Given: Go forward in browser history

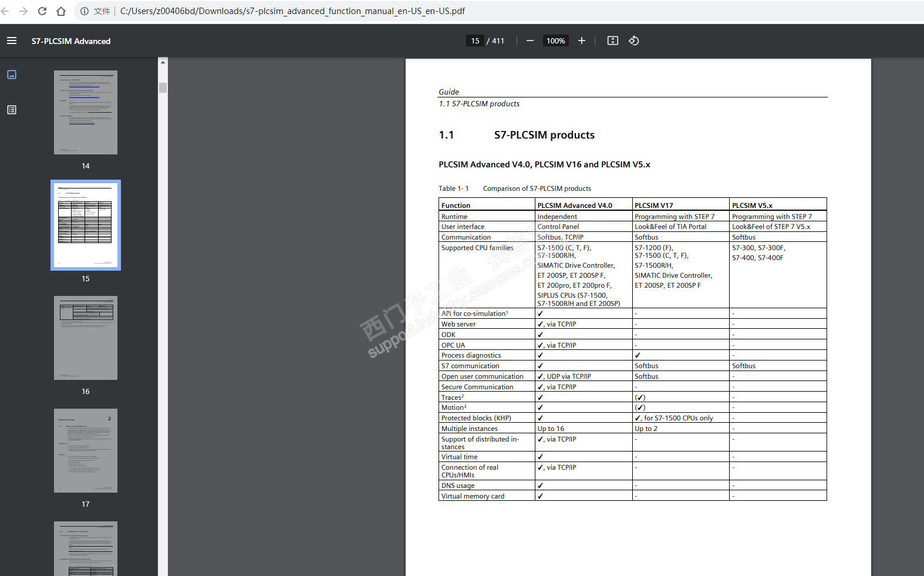Looking at the screenshot, I should pos(23,11).
